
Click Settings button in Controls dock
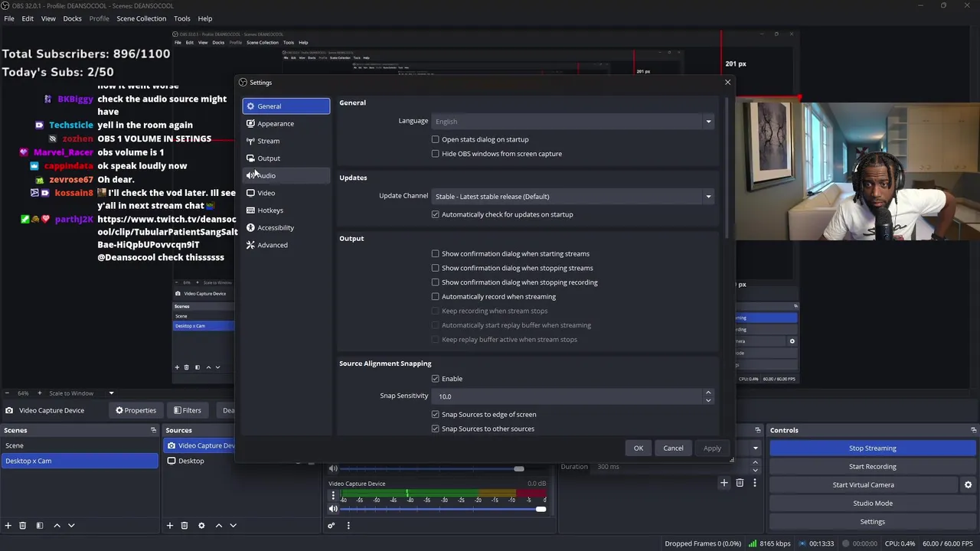(873, 522)
